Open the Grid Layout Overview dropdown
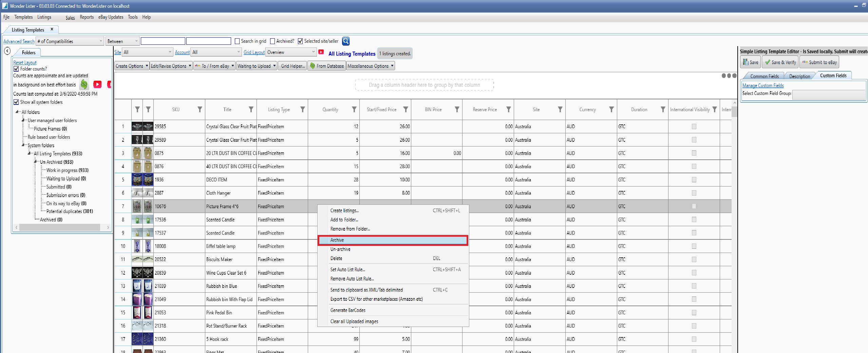The height and width of the screenshot is (353, 868). coord(291,52)
